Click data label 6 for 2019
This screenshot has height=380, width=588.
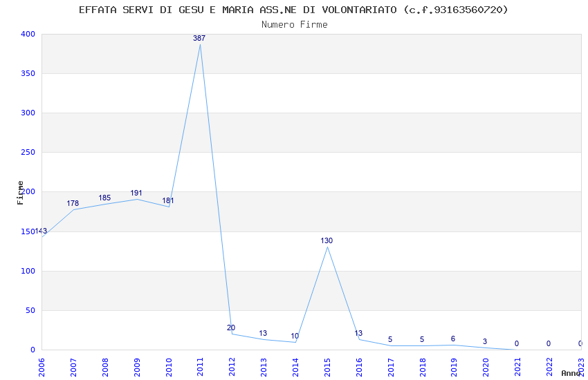pyautogui.click(x=453, y=339)
